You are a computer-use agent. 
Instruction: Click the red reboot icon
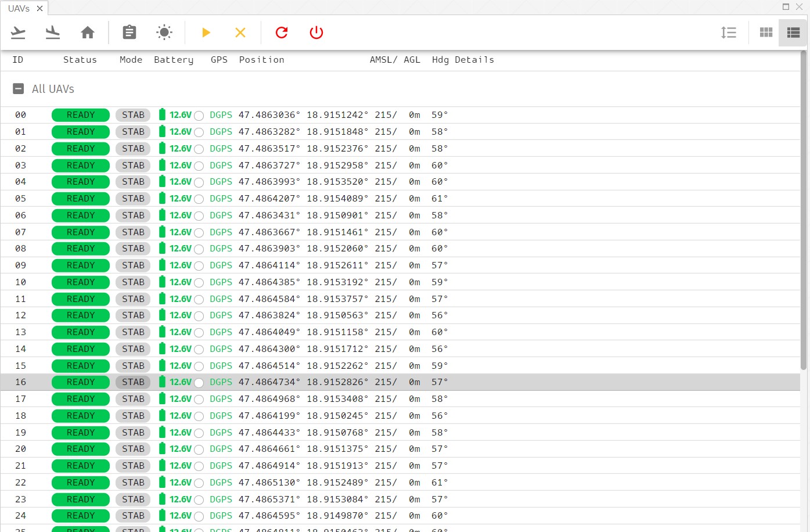[281, 33]
